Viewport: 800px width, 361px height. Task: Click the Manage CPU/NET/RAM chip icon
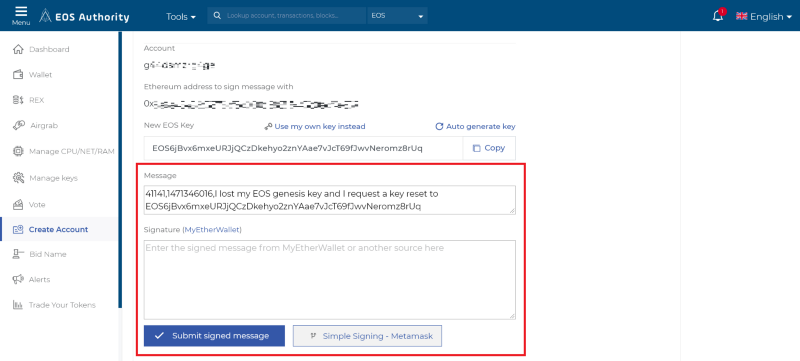click(x=18, y=151)
